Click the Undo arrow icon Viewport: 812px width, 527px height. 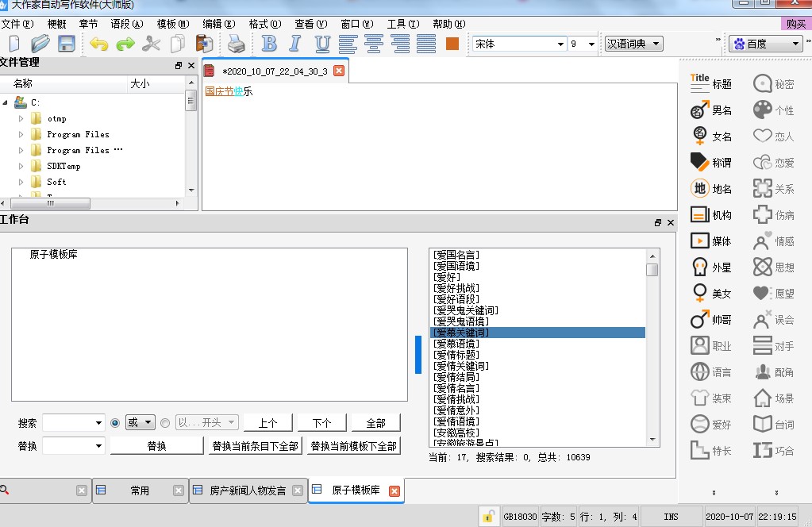click(98, 44)
